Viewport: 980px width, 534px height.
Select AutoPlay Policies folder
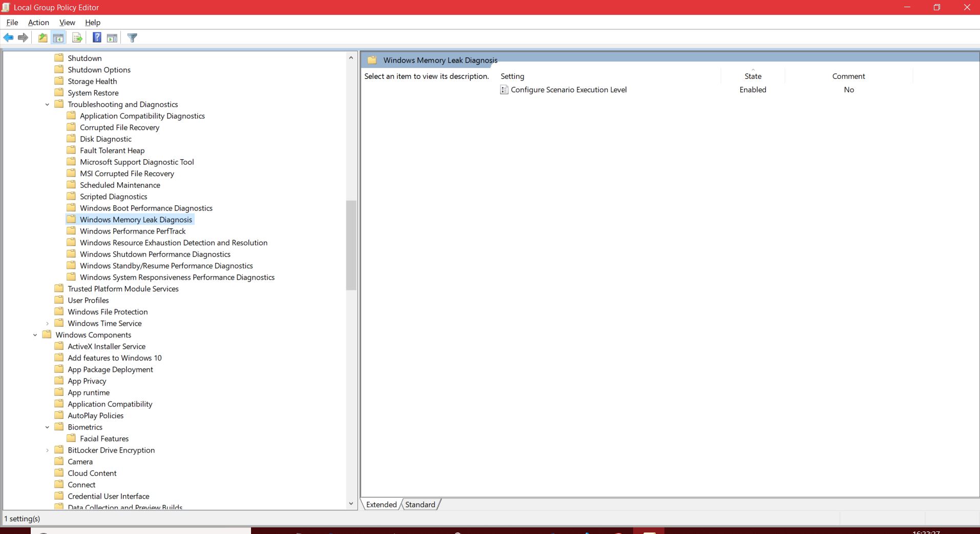coord(96,415)
